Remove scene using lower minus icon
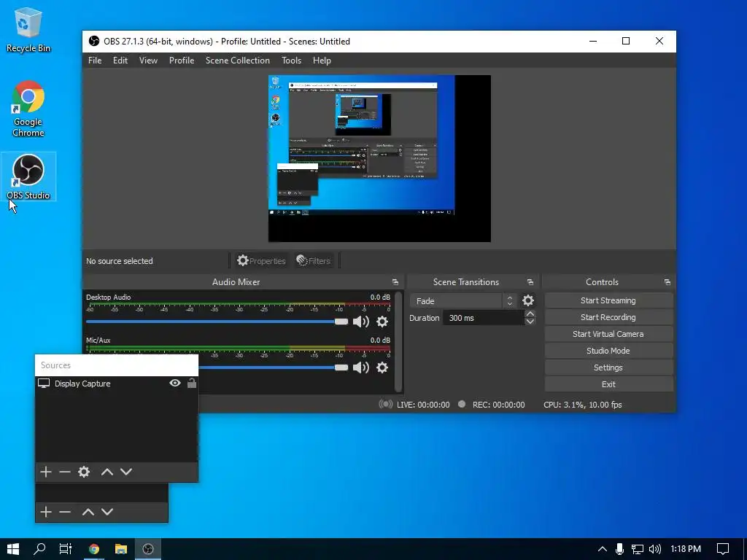This screenshot has height=560, width=747. coord(65,512)
